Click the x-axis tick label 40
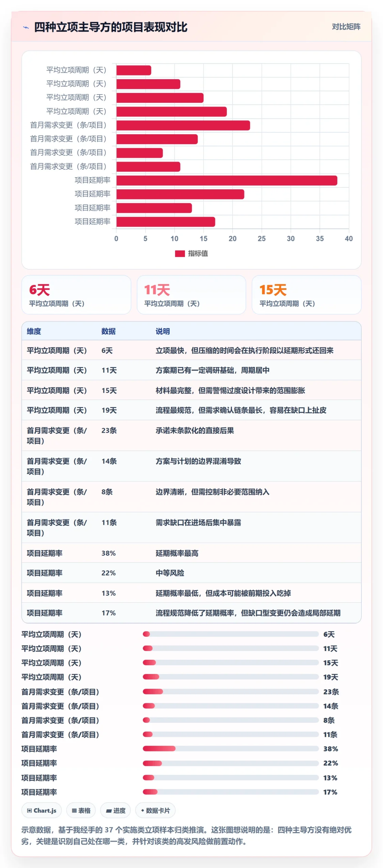 (x=348, y=238)
